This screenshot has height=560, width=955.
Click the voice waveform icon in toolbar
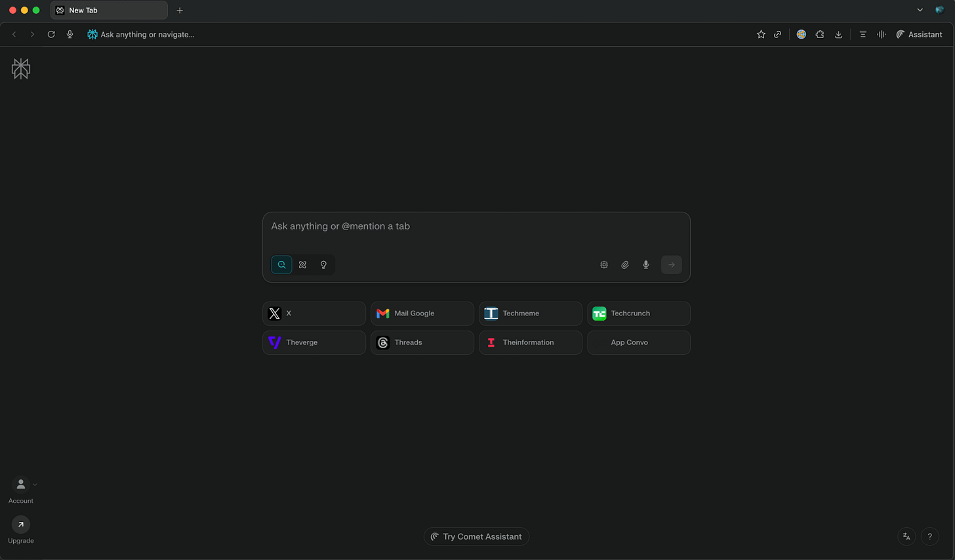coord(882,34)
